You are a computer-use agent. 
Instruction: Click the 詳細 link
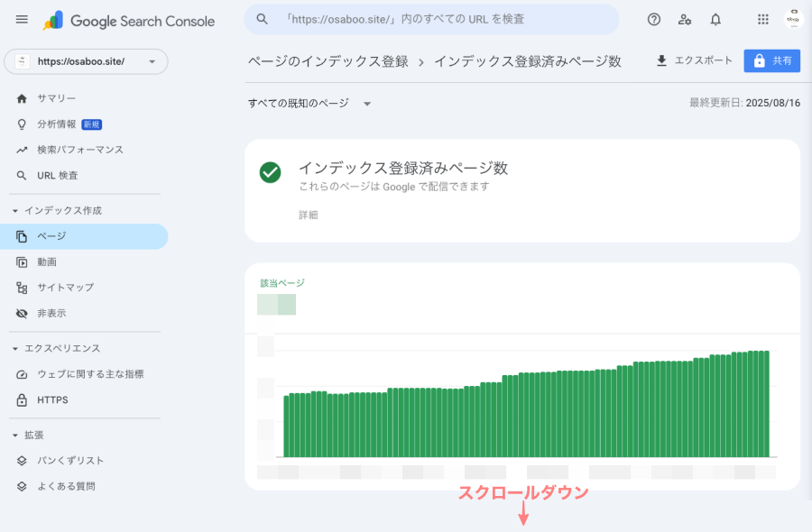(x=309, y=216)
